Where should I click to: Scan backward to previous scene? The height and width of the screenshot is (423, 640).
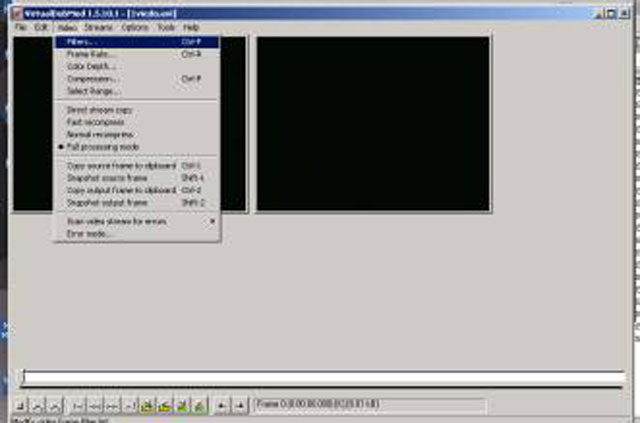pyautogui.click(x=182, y=406)
